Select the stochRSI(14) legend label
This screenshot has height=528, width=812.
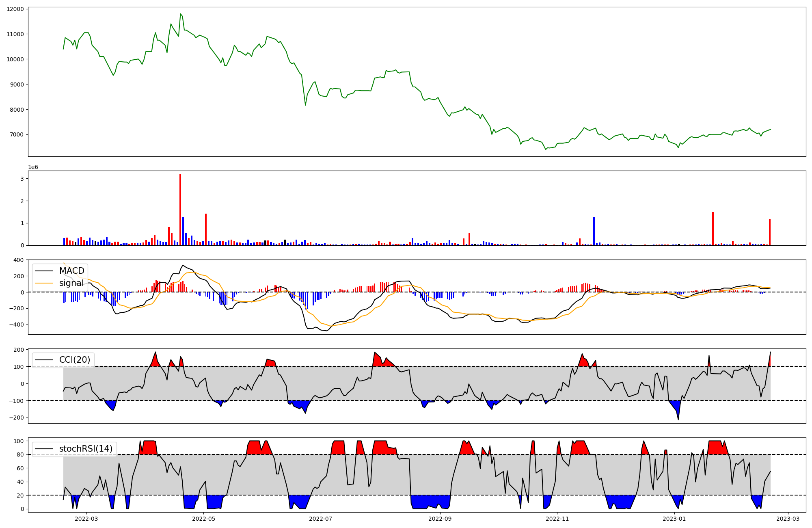(x=86, y=449)
